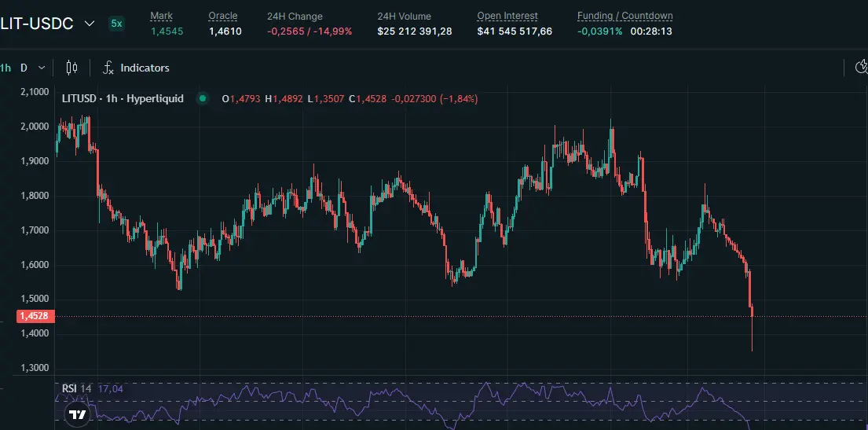Click the Open Interest value $41 545 517,66
The width and height of the screenshot is (868, 430).
pos(515,31)
